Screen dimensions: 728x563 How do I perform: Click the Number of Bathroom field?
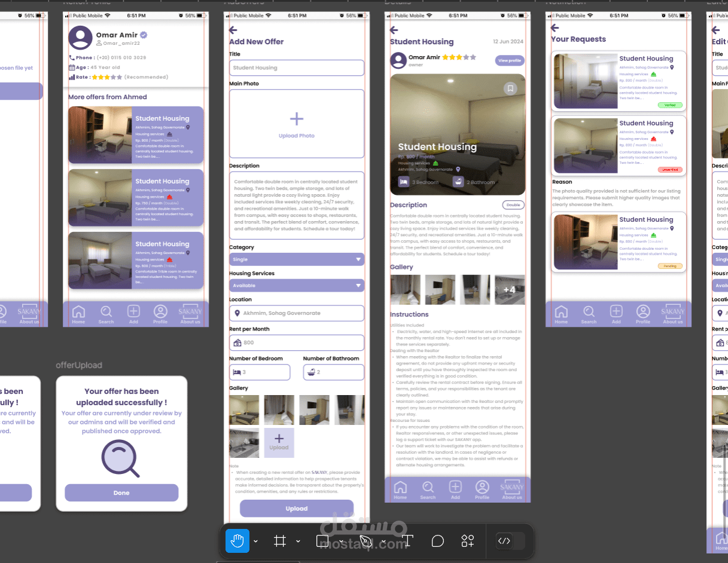coord(334,372)
